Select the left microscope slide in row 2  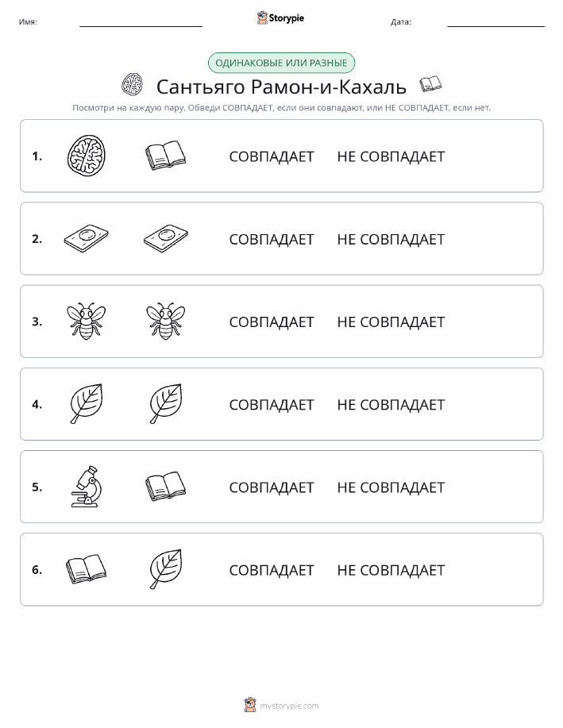[87, 239]
